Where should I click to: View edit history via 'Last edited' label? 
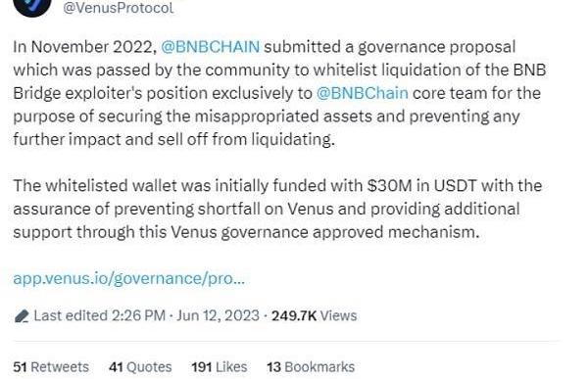pos(71,315)
